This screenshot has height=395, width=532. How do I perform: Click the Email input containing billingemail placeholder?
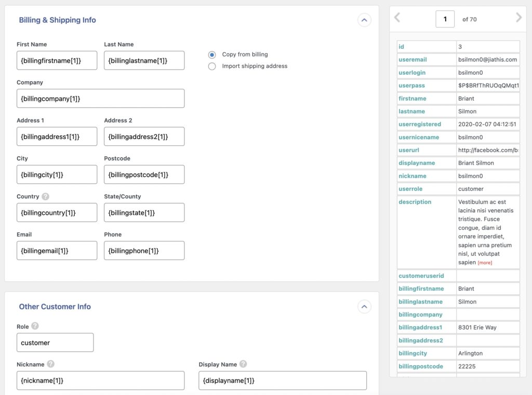click(57, 250)
